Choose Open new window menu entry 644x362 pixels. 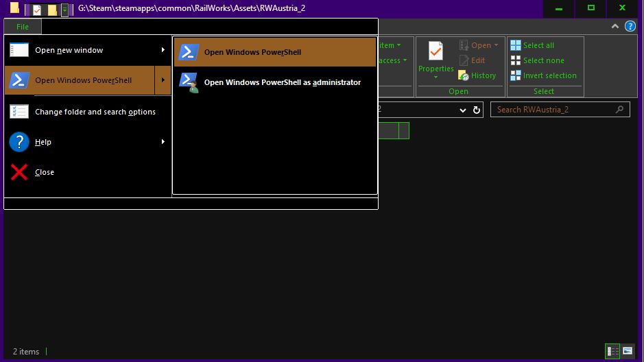88,50
